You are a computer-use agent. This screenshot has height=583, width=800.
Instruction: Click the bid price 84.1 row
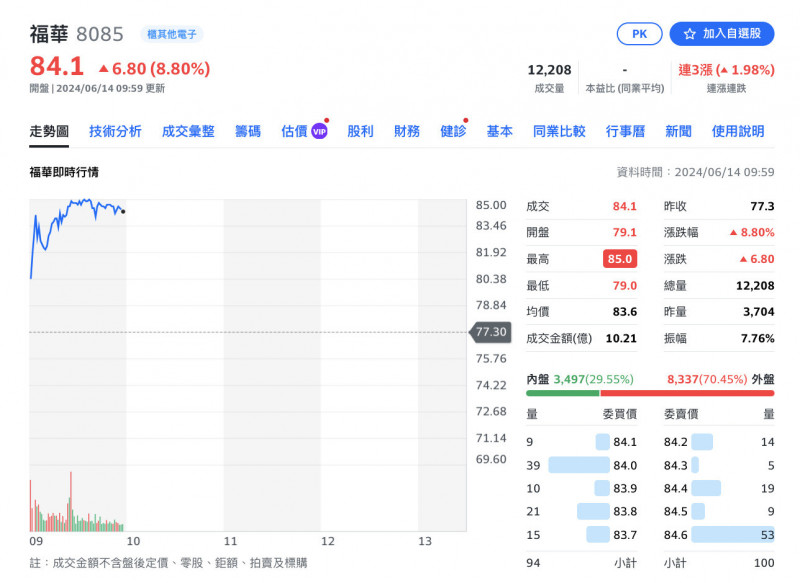pos(581,442)
